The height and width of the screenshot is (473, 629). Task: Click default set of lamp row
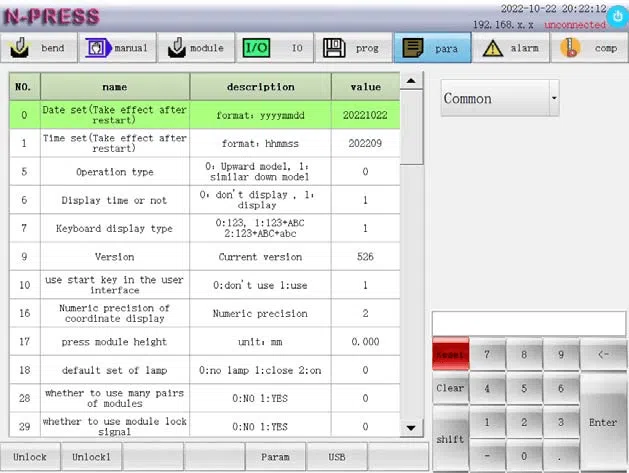[205, 370]
